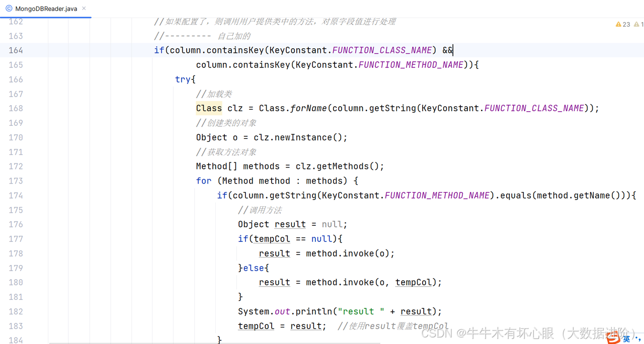Screen dimensions: 644x344
Task: Click the Java class icon on MongoDBReader tab
Action: click(x=9, y=9)
